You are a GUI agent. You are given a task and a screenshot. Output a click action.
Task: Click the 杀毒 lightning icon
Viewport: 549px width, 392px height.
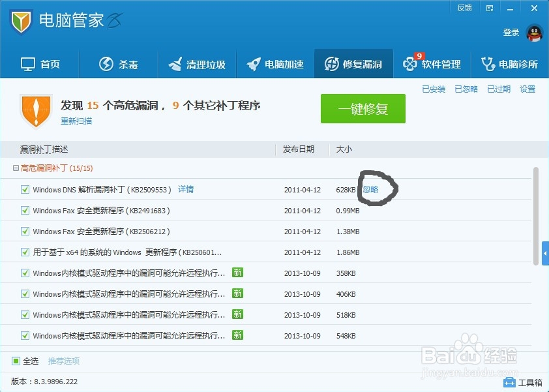click(106, 64)
